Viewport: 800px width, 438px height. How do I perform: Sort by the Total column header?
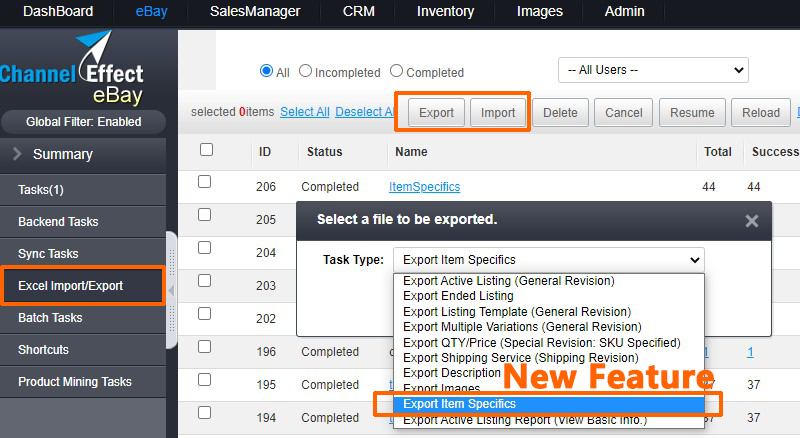(718, 152)
